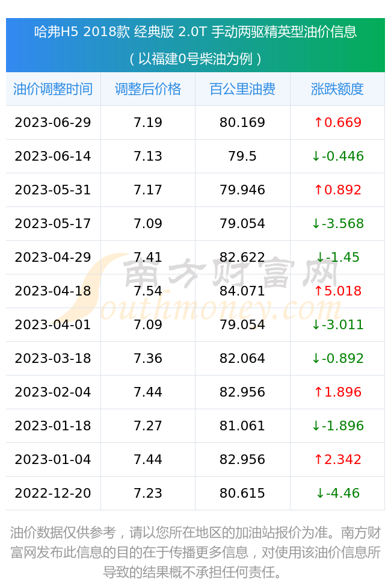The height and width of the screenshot is (588, 391).
Task: Click the green down arrow -0.446 value
Action: 337,156
